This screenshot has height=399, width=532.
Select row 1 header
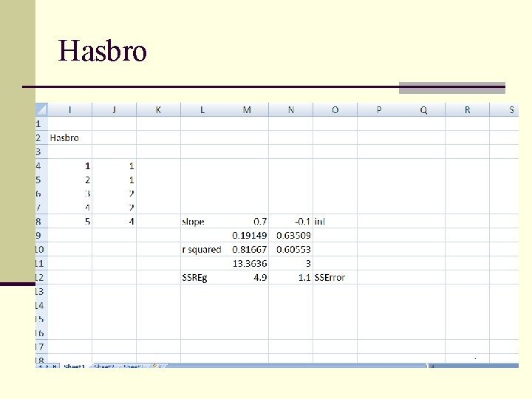(41, 124)
